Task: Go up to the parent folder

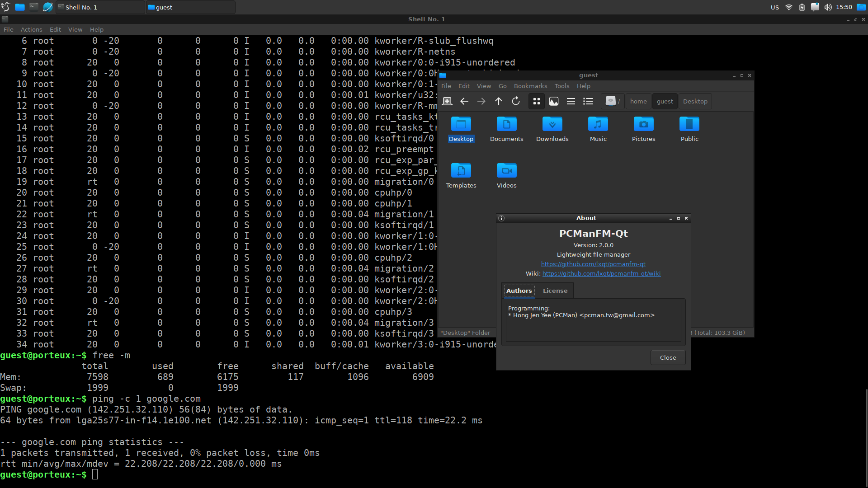Action: click(x=499, y=101)
